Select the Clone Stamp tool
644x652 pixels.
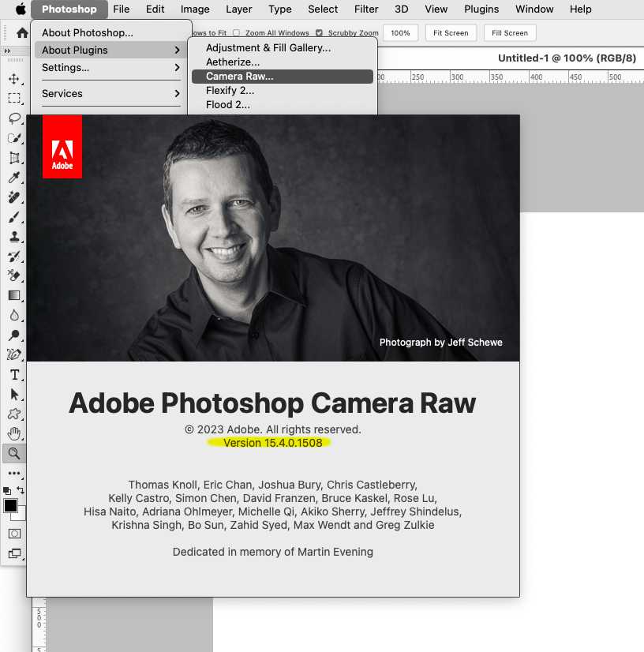click(14, 237)
